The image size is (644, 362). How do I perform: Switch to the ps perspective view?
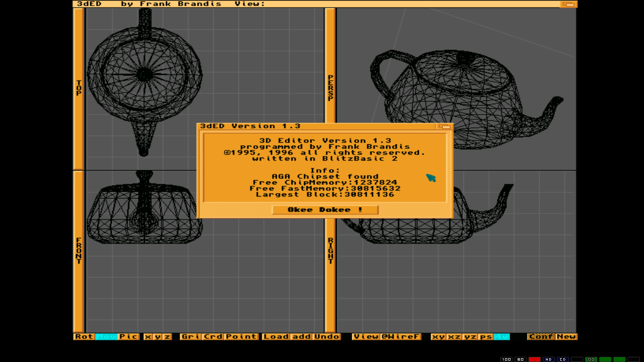click(486, 337)
